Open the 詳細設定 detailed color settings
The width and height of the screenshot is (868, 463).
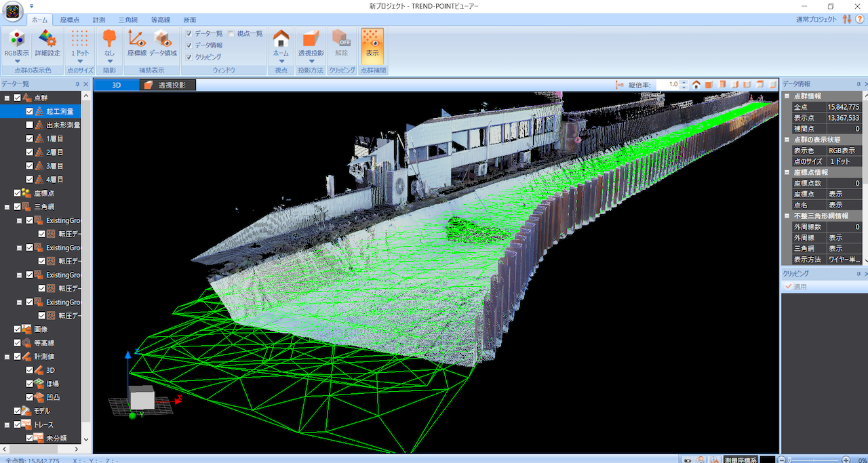[x=47, y=44]
